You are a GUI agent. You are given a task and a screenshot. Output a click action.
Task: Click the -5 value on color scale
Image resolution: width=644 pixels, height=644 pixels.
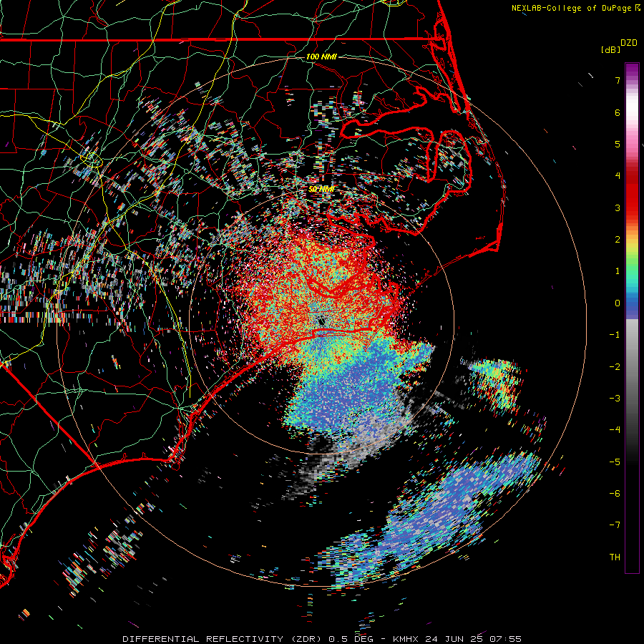[x=615, y=462]
